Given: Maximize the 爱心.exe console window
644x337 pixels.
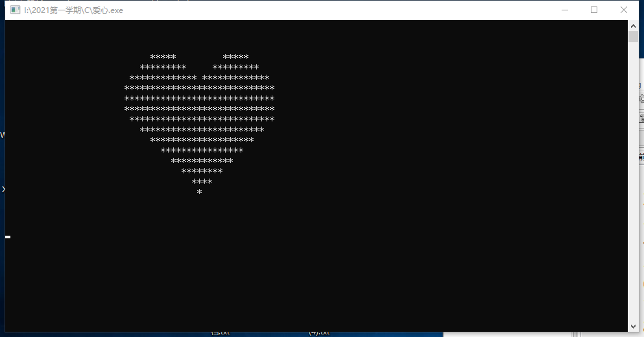Looking at the screenshot, I should coord(594,10).
